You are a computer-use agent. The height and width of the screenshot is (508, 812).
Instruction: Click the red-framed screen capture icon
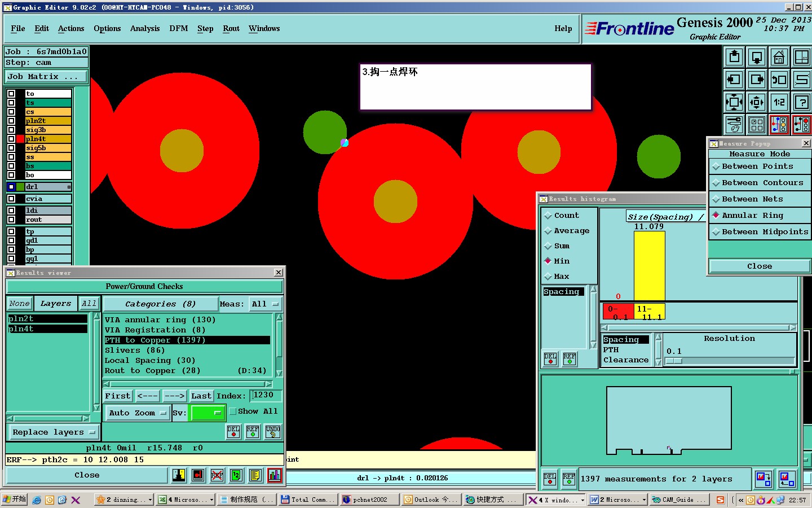[198, 475]
